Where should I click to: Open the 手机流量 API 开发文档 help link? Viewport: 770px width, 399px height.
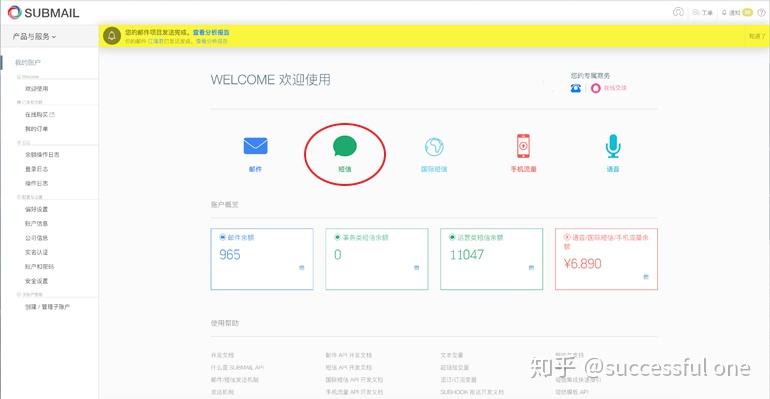[354, 392]
